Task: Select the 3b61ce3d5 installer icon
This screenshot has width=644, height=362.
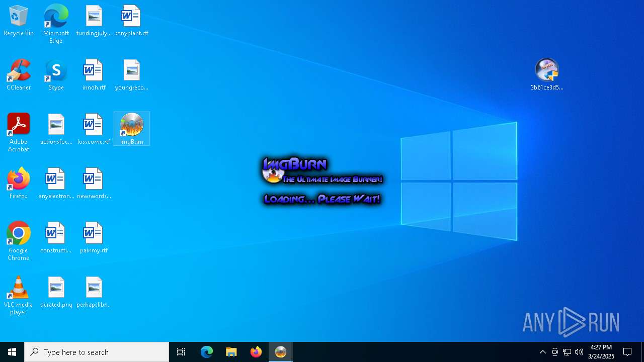Action: pos(547,74)
